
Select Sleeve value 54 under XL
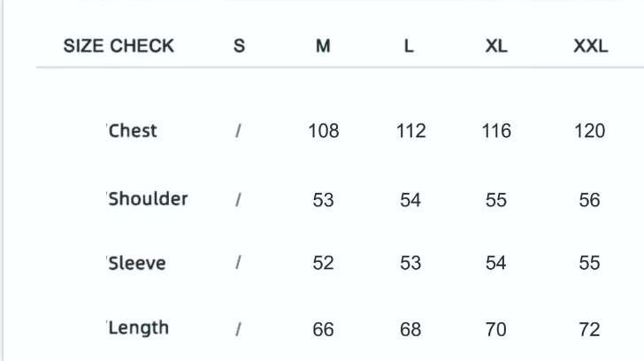point(496,264)
